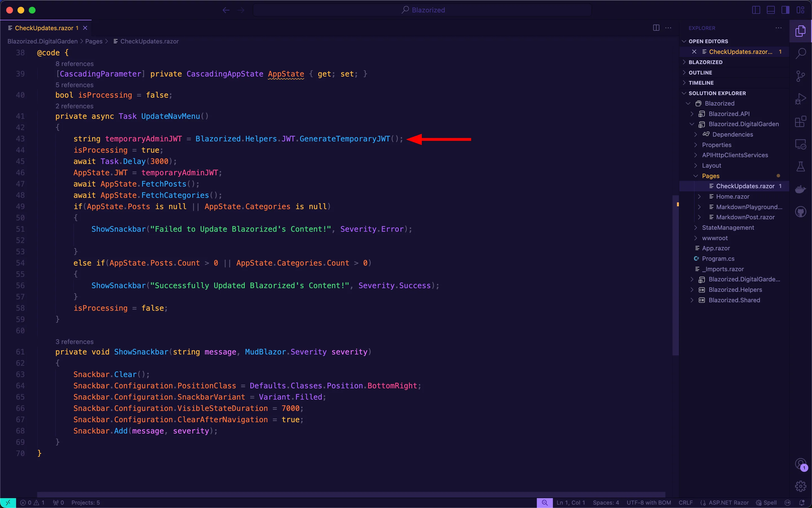The image size is (812, 508).
Task: Open MarkdownPost.razor in Solution Explorer
Action: [x=745, y=217]
